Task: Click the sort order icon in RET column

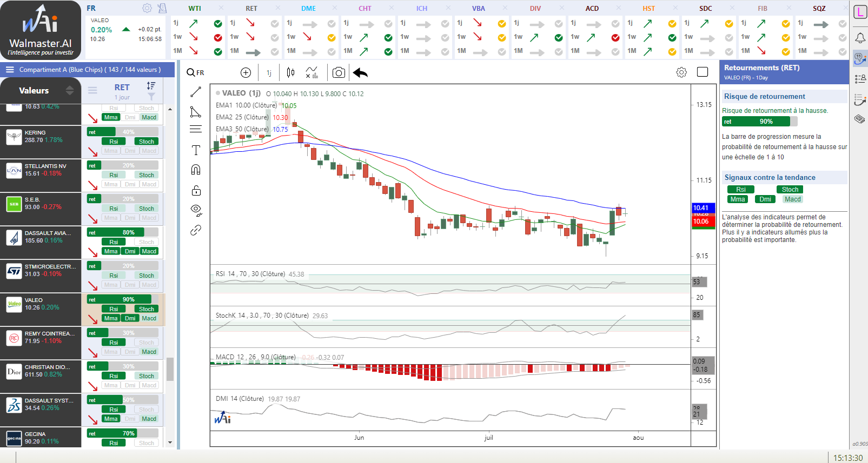Action: [x=151, y=86]
